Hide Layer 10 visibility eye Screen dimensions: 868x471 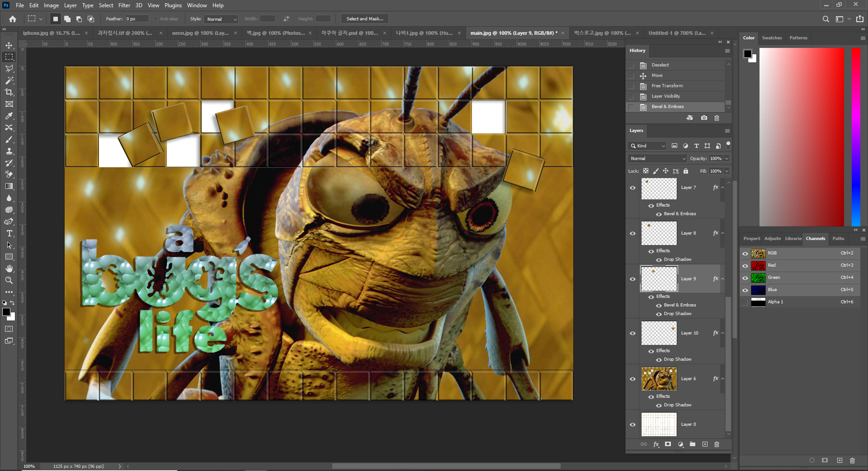click(632, 334)
